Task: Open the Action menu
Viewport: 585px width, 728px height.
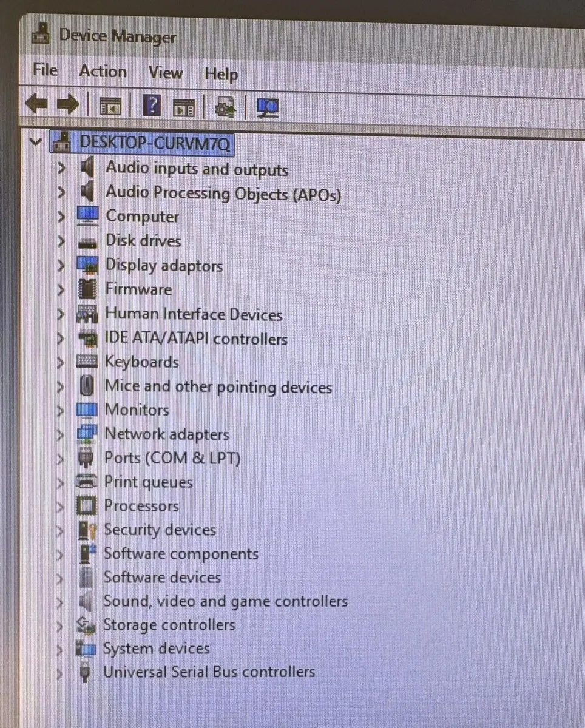Action: click(103, 71)
